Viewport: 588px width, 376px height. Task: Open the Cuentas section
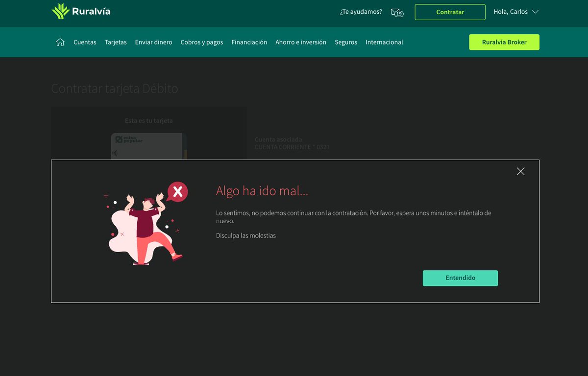tap(85, 42)
